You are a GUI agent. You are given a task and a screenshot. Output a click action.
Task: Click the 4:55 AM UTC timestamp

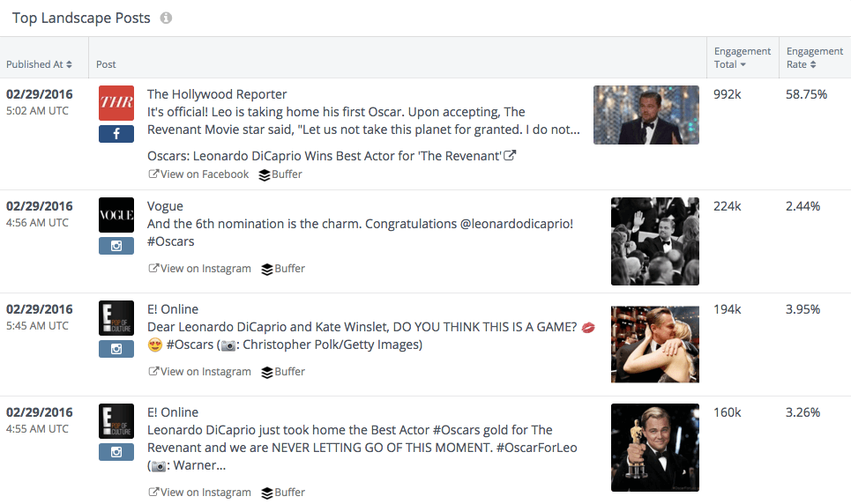point(37,428)
